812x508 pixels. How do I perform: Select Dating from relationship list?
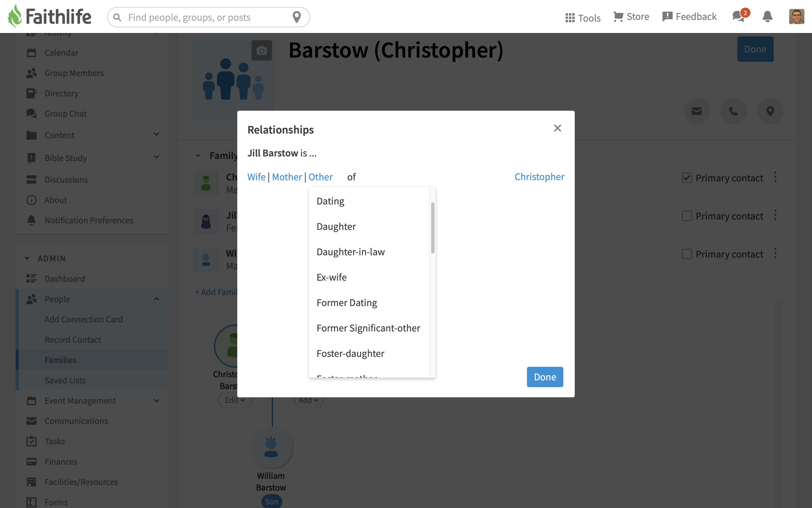pyautogui.click(x=369, y=201)
